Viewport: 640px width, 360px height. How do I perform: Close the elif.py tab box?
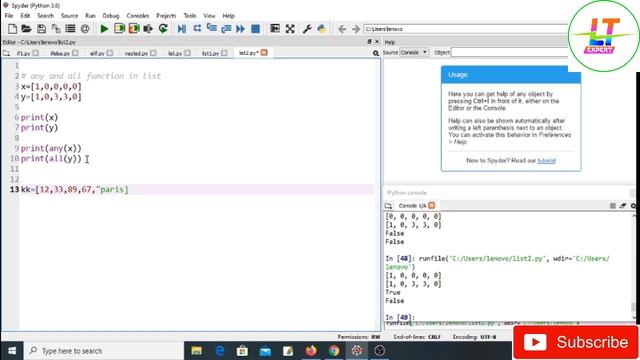click(x=110, y=53)
